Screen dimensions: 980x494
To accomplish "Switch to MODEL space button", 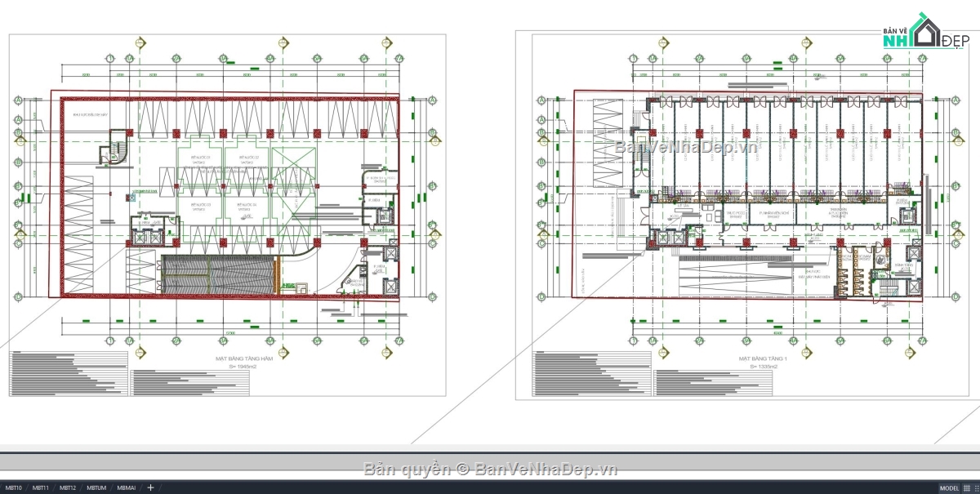I will [950, 488].
